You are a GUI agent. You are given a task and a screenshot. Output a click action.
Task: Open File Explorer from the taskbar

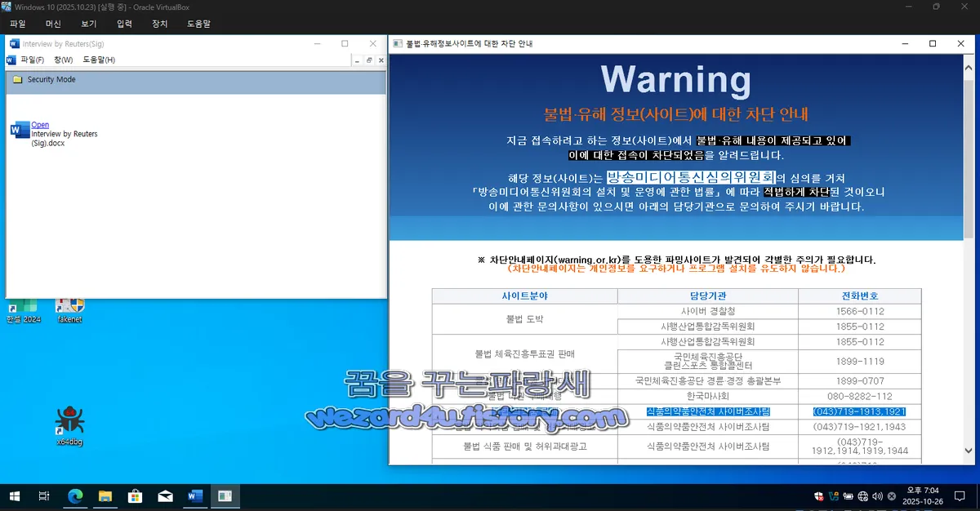click(x=105, y=495)
